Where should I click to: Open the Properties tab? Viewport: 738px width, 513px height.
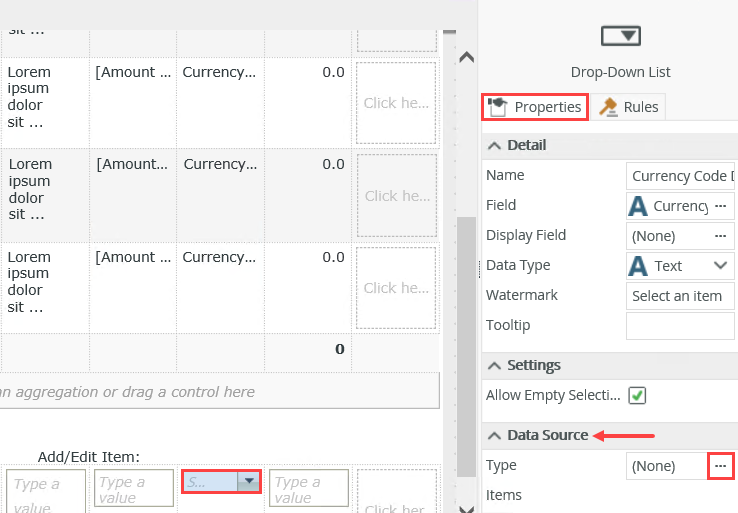tap(535, 107)
